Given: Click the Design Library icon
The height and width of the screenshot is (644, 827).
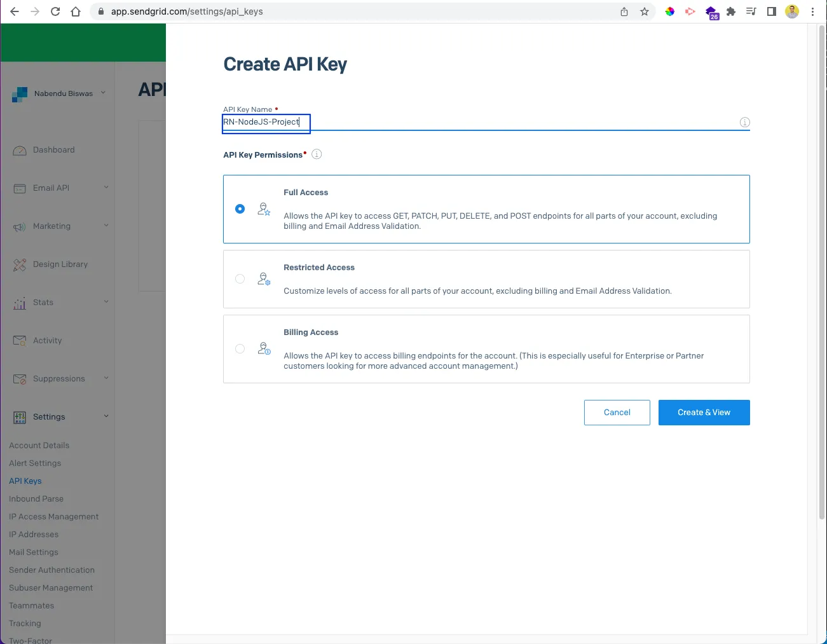Looking at the screenshot, I should (20, 264).
